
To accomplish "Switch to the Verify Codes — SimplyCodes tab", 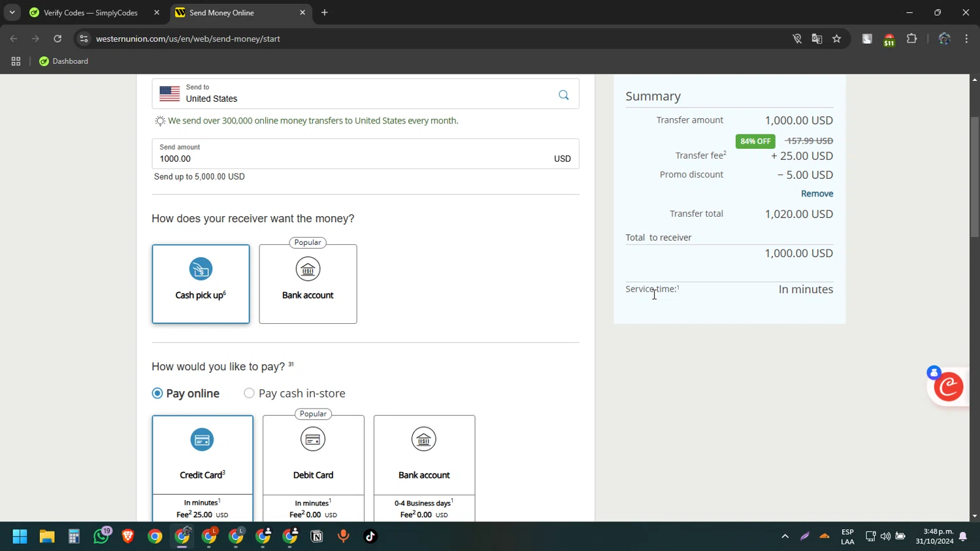I will tap(91, 12).
